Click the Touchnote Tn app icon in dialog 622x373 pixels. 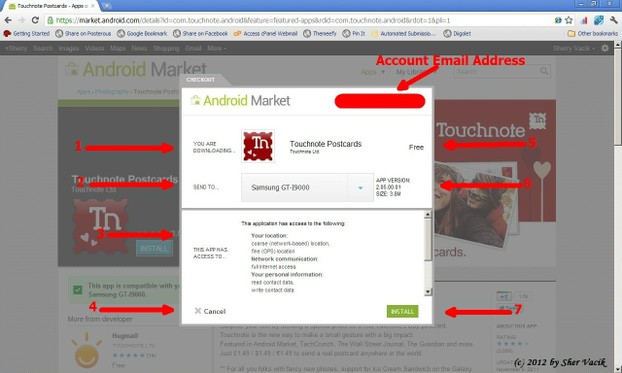tap(258, 146)
